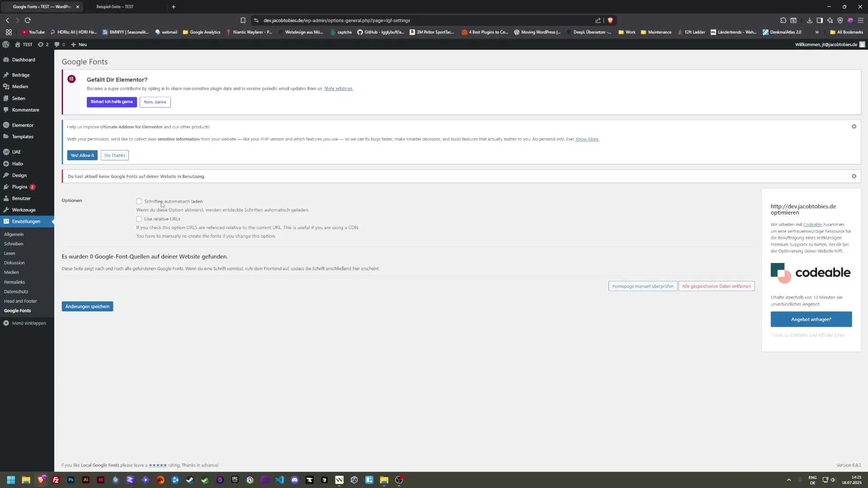Viewport: 868px width, 488px height.
Task: Save settings with 'Änderungen speichern'
Action: point(87,306)
